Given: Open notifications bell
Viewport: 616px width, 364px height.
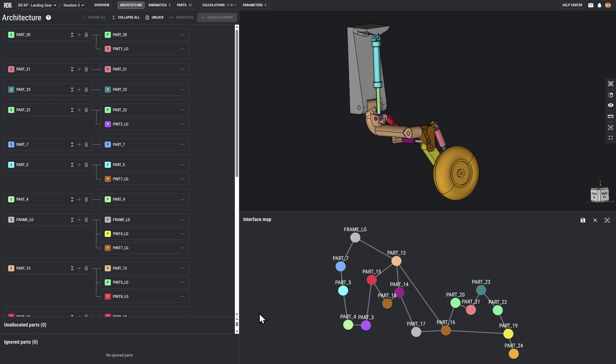Looking at the screenshot, I should 599,5.
